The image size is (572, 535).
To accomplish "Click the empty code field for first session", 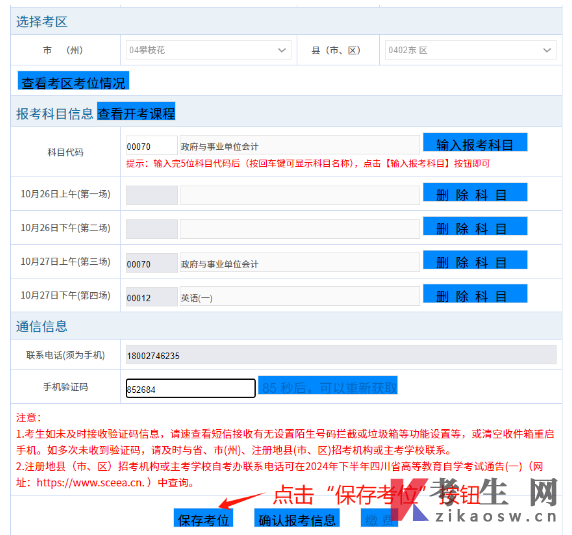I will (152, 195).
